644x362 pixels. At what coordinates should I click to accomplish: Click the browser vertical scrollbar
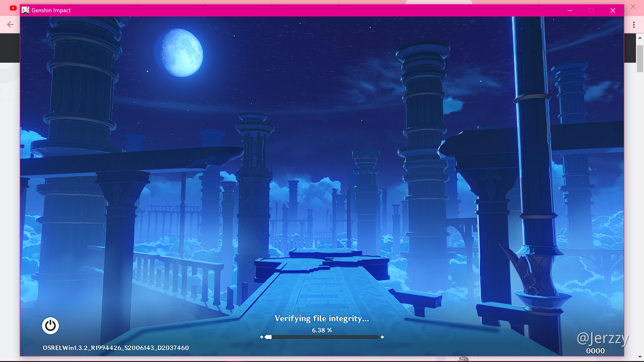[x=640, y=59]
